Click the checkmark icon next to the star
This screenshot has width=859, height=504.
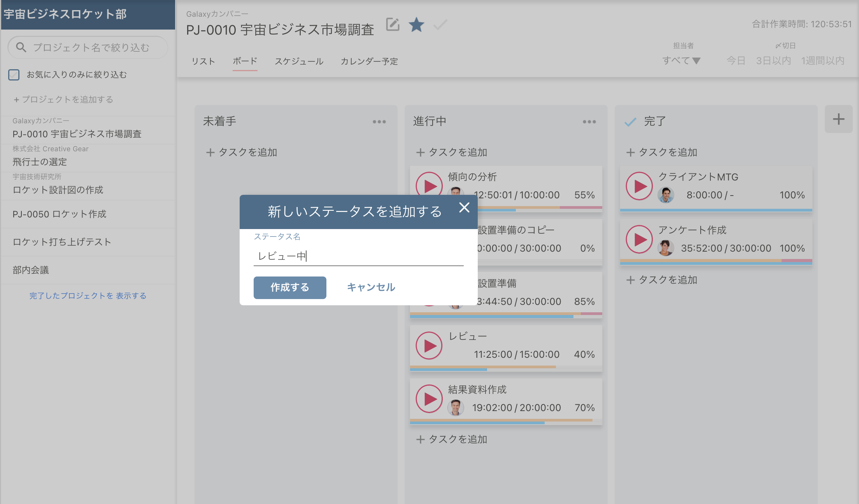440,25
